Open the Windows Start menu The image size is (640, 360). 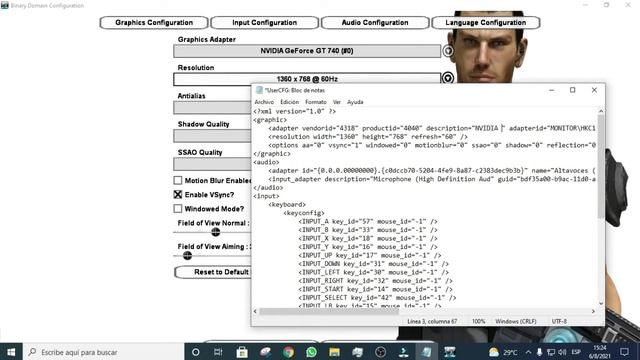pos(11,352)
